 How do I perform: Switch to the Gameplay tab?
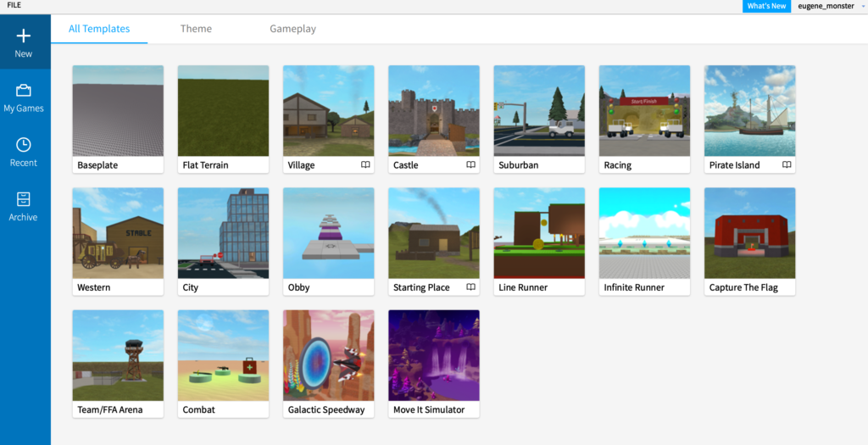292,29
